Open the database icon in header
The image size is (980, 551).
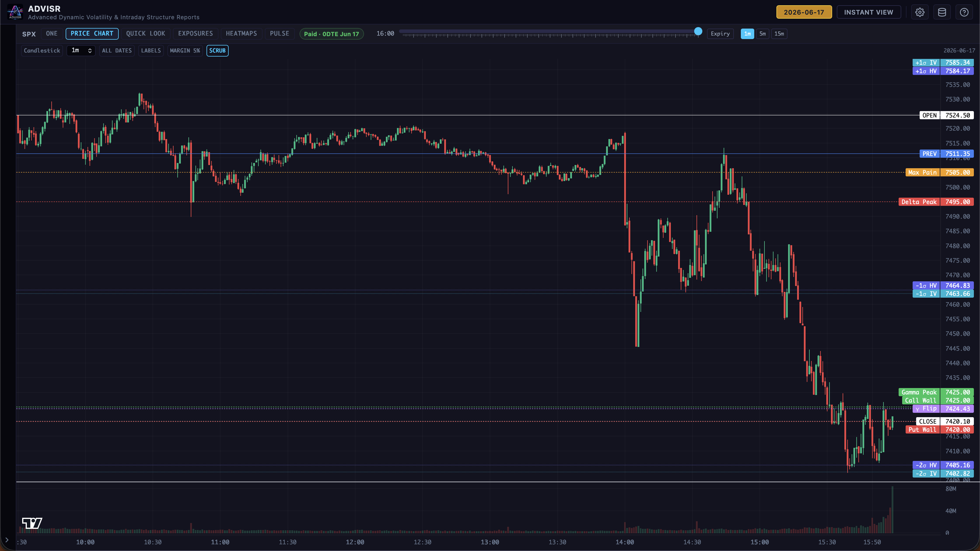tap(942, 12)
